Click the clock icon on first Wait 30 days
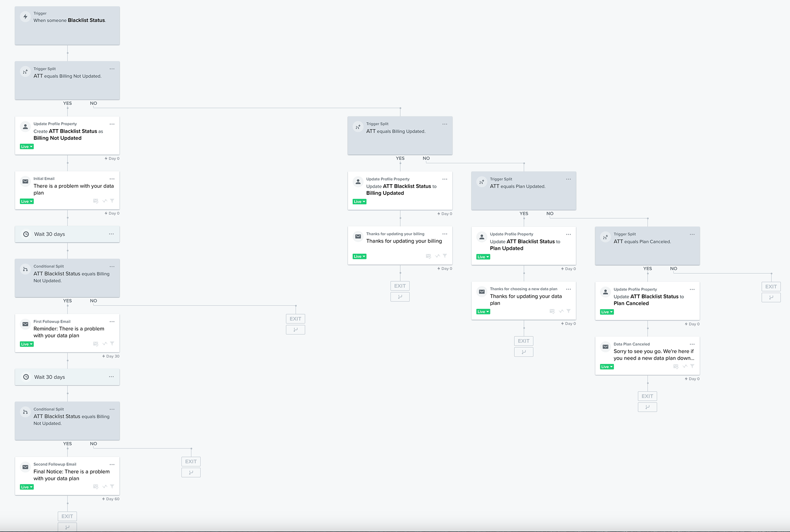The width and height of the screenshot is (790, 532). [26, 234]
